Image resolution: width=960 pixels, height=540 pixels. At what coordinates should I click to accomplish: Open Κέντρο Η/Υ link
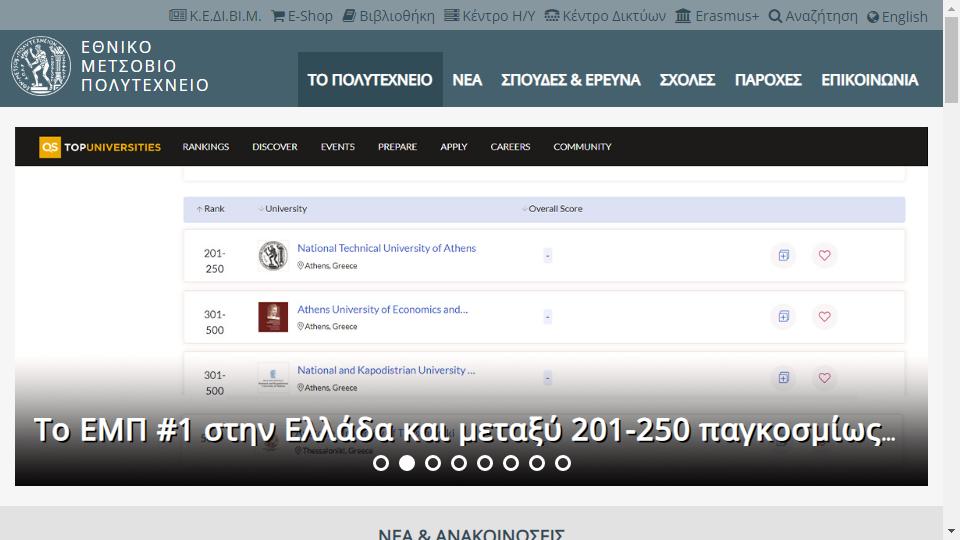pos(489,16)
